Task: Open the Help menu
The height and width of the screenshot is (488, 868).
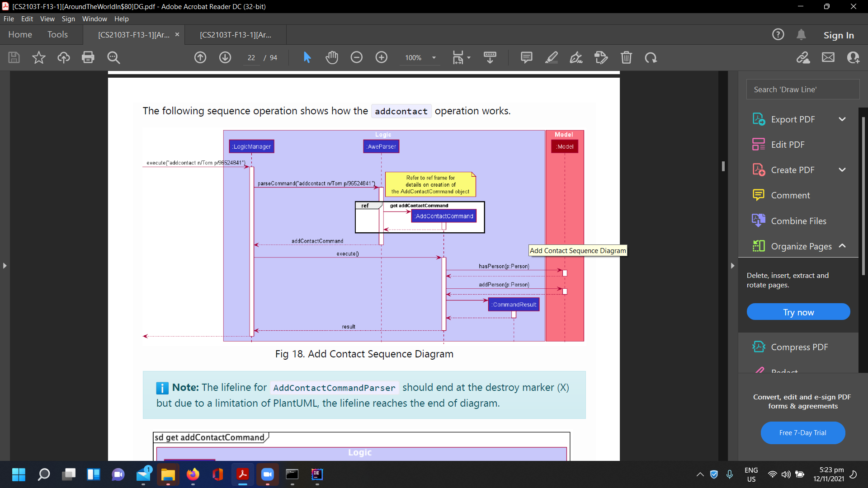Action: pyautogui.click(x=122, y=19)
